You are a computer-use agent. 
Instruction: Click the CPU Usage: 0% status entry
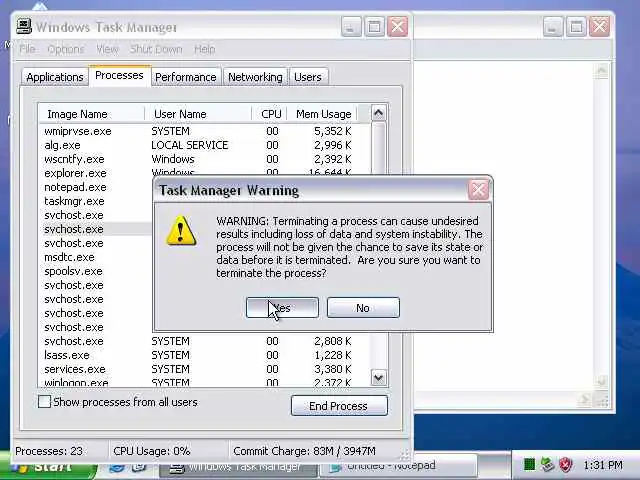[152, 451]
